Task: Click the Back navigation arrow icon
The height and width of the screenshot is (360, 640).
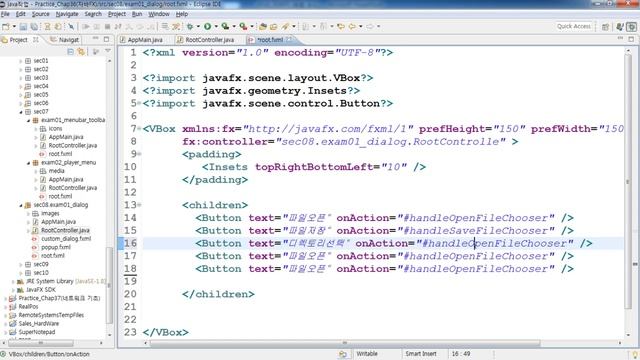Action: pyautogui.click(x=352, y=27)
